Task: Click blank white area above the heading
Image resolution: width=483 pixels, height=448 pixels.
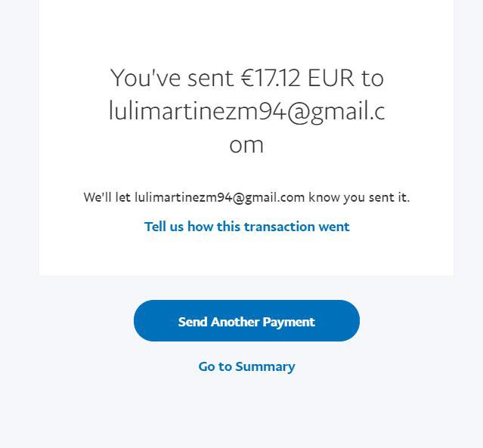Action: 246,30
